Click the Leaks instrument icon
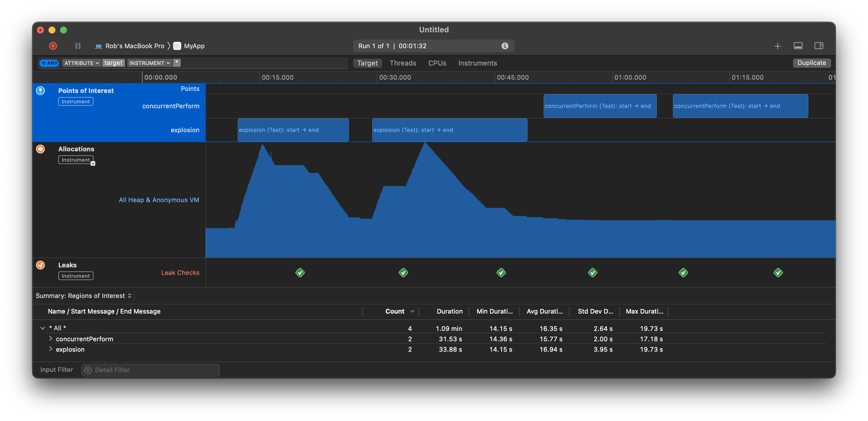 40,265
